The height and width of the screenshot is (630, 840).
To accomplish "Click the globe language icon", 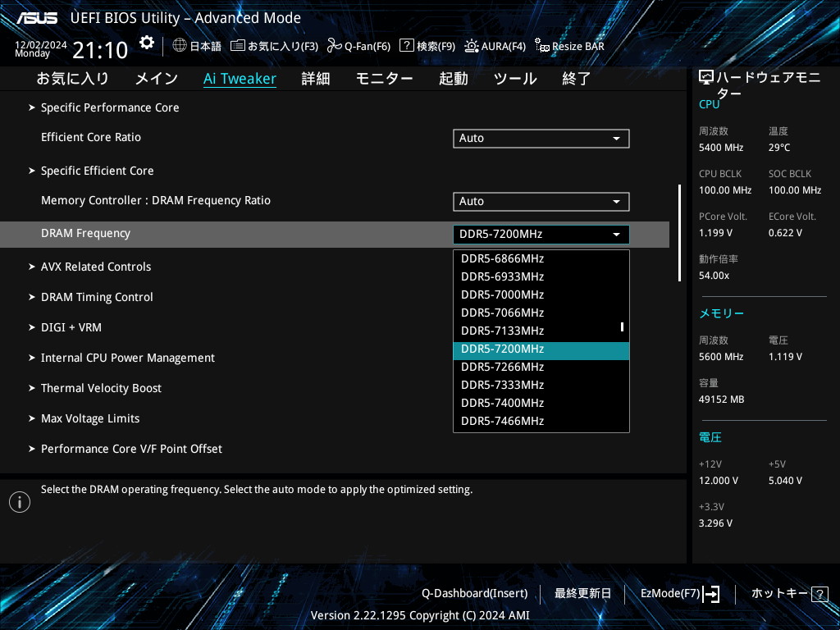I will [180, 45].
